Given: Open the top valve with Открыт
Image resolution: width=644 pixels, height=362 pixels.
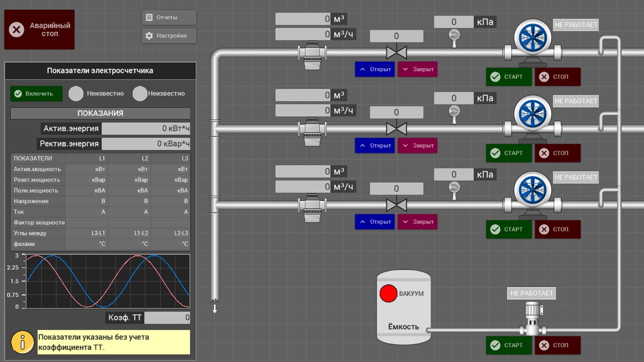Looking at the screenshot, I should point(375,69).
